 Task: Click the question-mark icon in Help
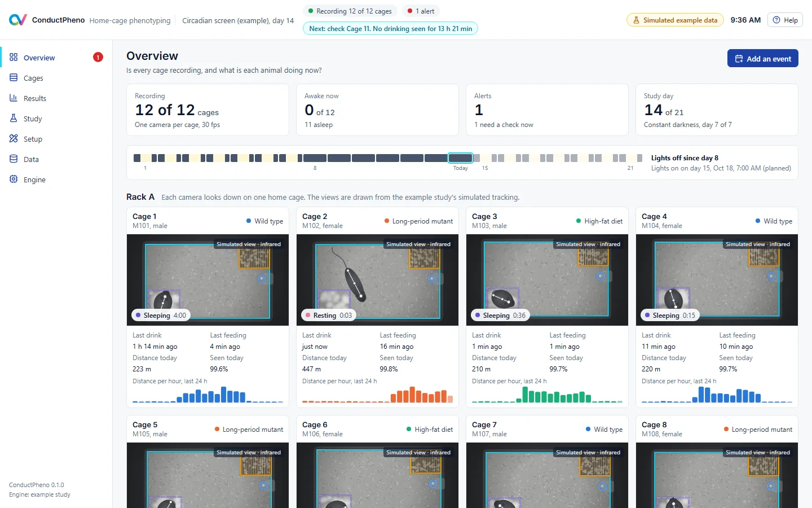776,20
